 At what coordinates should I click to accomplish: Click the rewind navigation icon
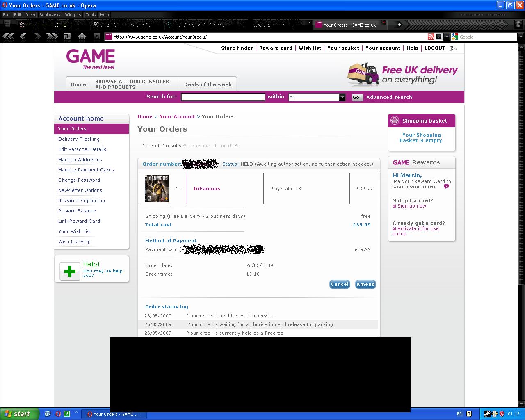pos(8,37)
